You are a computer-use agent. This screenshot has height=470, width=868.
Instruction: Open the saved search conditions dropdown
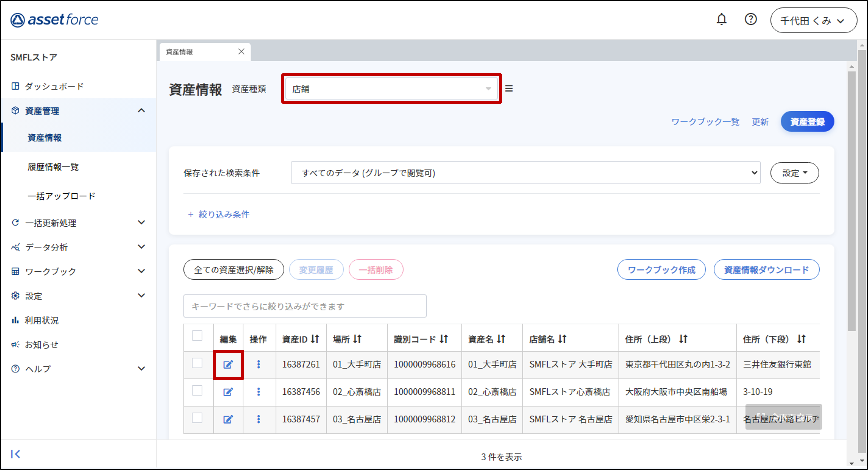click(525, 173)
